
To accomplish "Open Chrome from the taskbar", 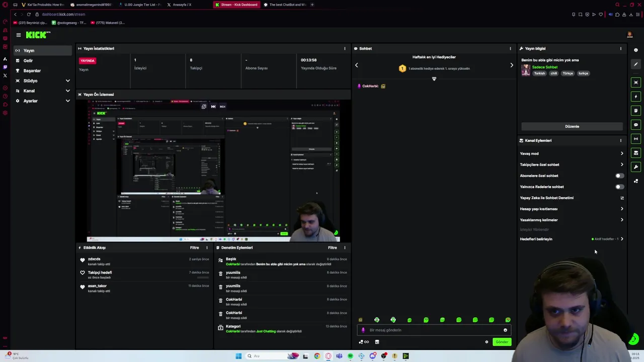I will click(x=317, y=356).
